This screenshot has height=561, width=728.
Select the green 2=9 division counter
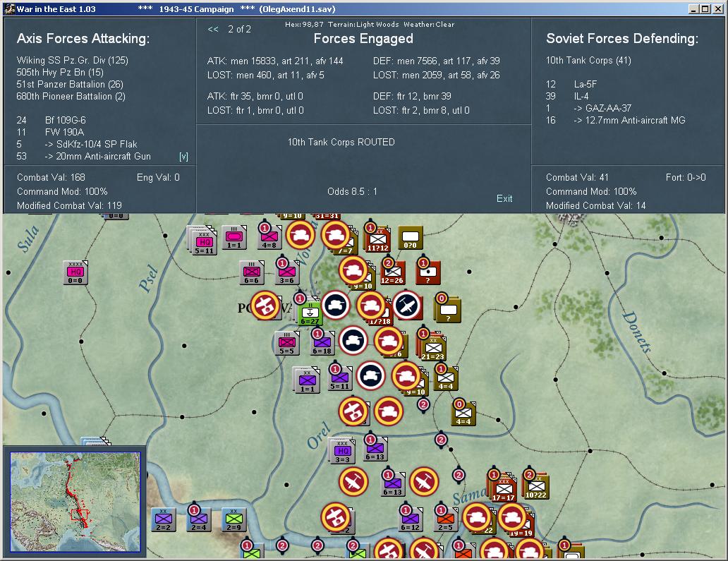pos(234,519)
